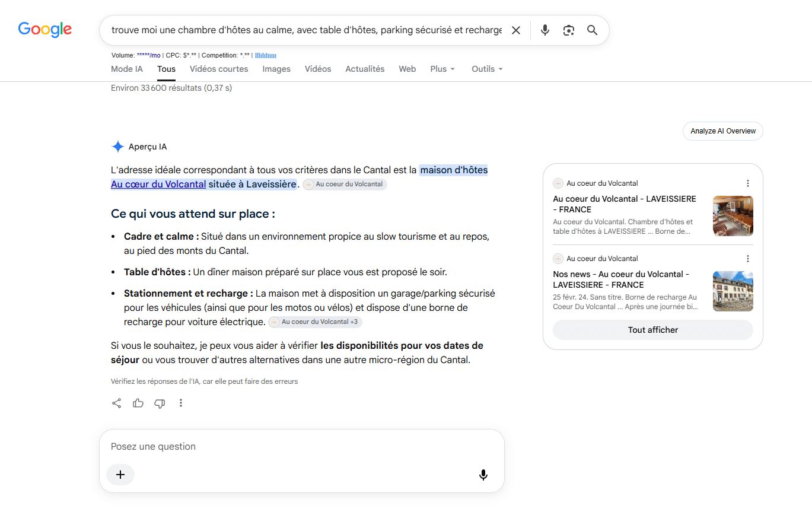Submit search with the magnifying glass icon
812x509 pixels.
592,30
